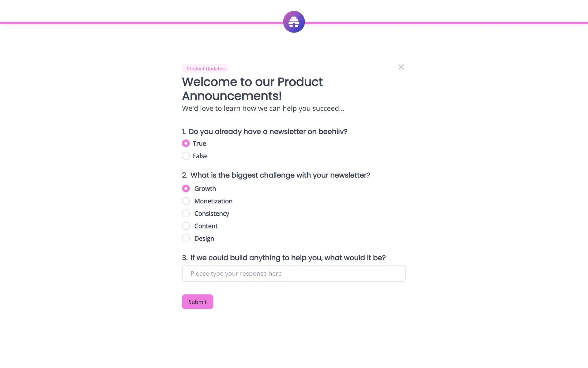Screen dimensions: 588x368
Task: Click question 2 about biggest challenge
Action: pos(276,175)
